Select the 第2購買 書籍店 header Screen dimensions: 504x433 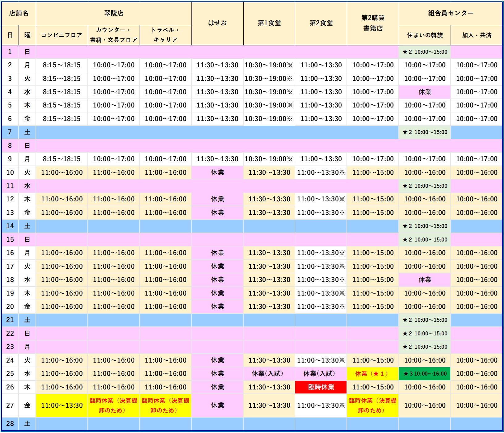(x=373, y=23)
